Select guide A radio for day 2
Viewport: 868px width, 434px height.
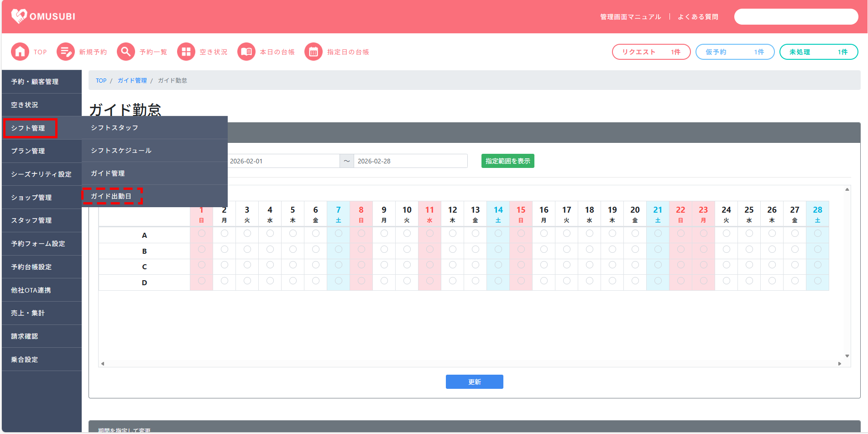pyautogui.click(x=224, y=234)
